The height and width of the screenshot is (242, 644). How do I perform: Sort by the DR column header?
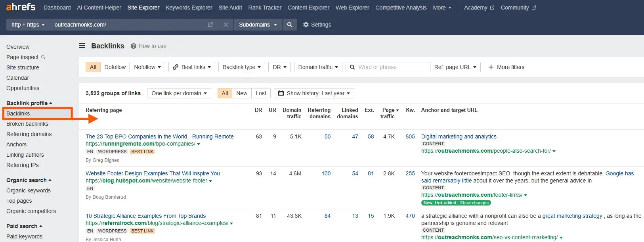[258, 110]
